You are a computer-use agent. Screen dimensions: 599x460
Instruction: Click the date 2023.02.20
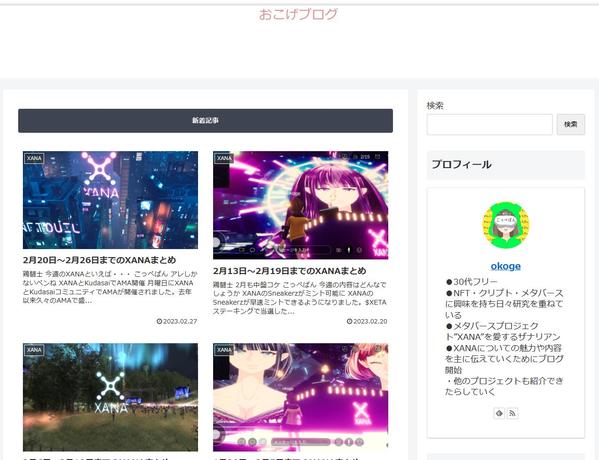(370, 321)
